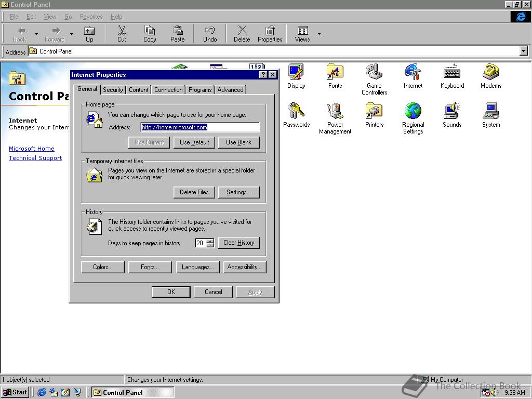Switch to the Connection tab
Image resolution: width=532 pixels, height=399 pixels.
click(168, 89)
